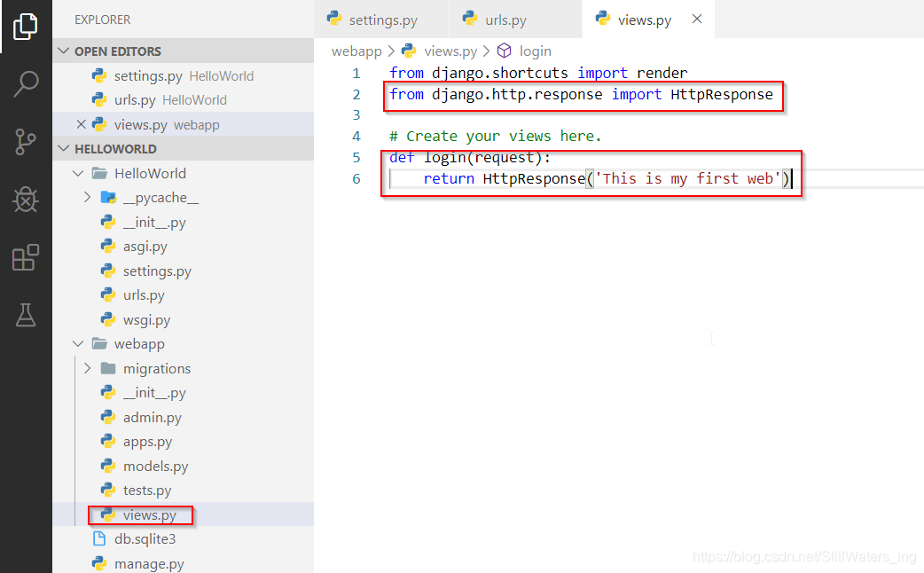This screenshot has width=924, height=573.
Task: Open db.sqlite3 in the file tree
Action: [x=183, y=538]
